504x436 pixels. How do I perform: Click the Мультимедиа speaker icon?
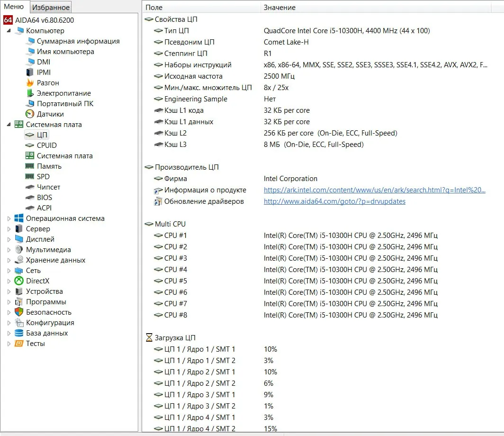pos(19,249)
